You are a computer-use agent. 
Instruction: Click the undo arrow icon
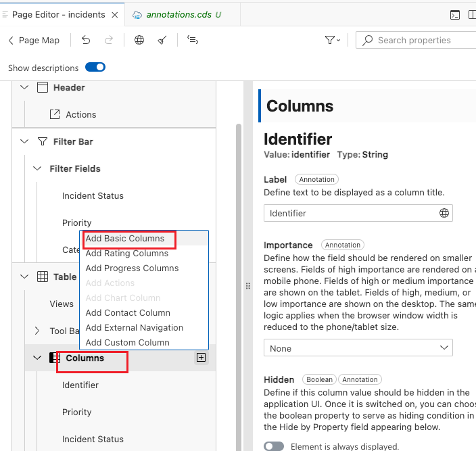(x=86, y=41)
